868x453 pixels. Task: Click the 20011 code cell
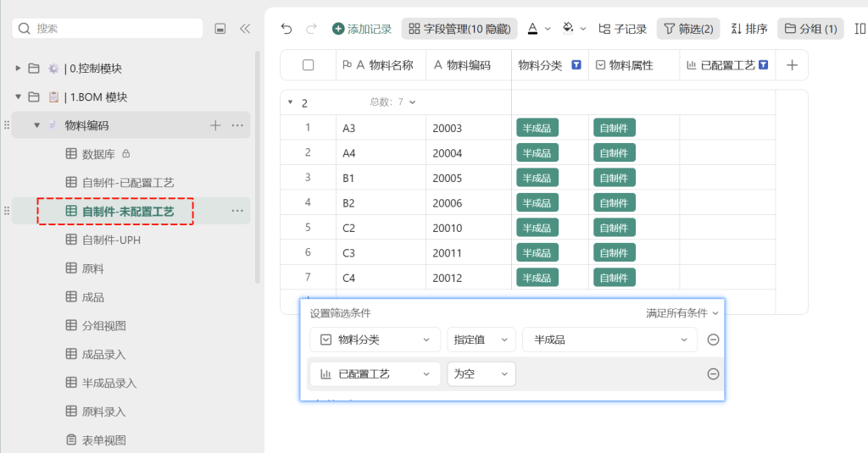click(x=469, y=253)
